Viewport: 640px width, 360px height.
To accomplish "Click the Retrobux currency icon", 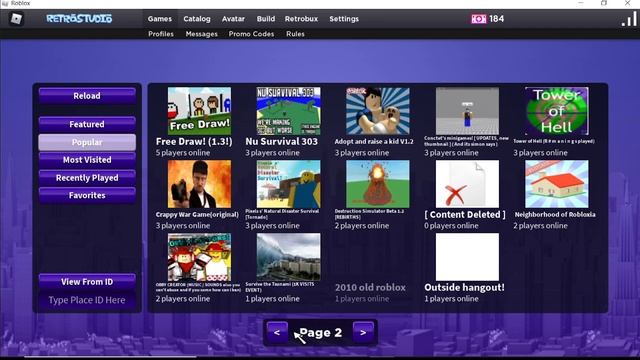I will [478, 19].
